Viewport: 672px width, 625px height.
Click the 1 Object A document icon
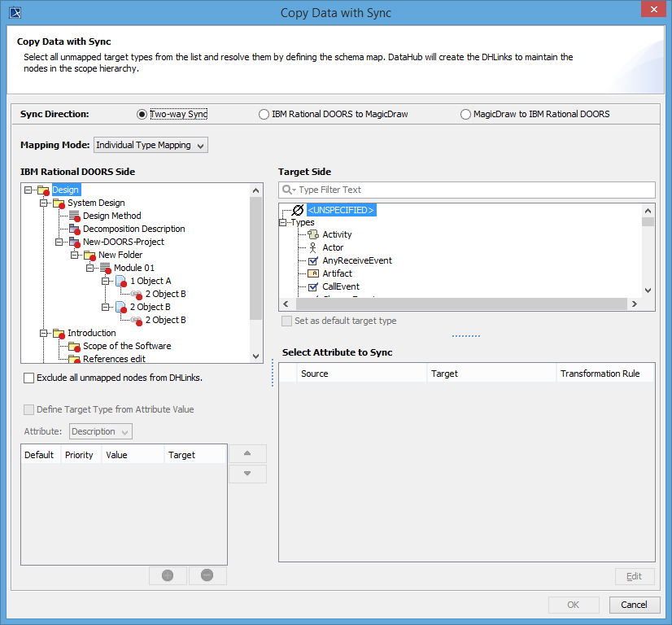point(120,281)
